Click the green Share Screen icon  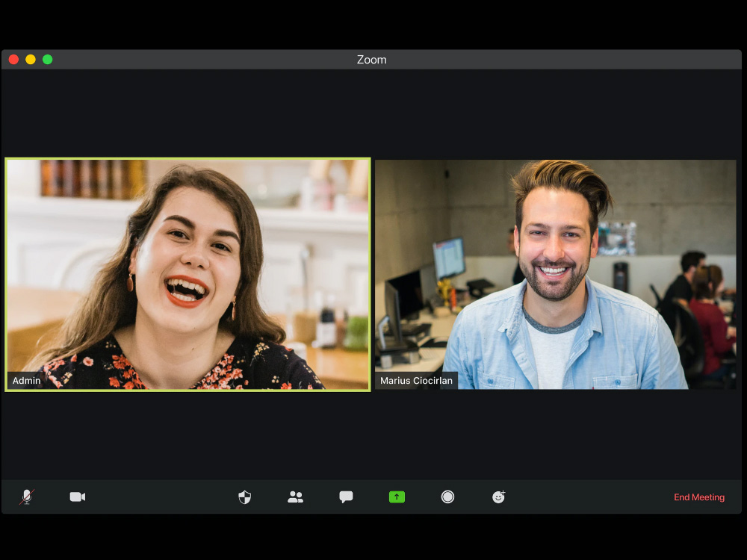(397, 497)
